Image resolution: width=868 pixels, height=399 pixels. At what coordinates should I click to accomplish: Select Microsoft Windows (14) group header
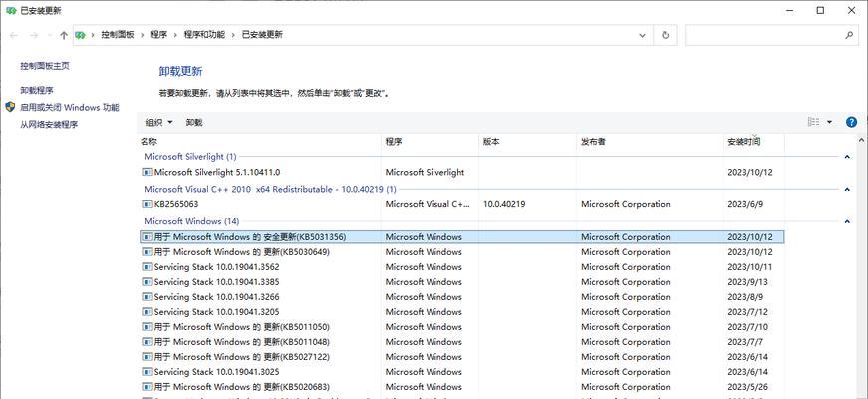(192, 221)
